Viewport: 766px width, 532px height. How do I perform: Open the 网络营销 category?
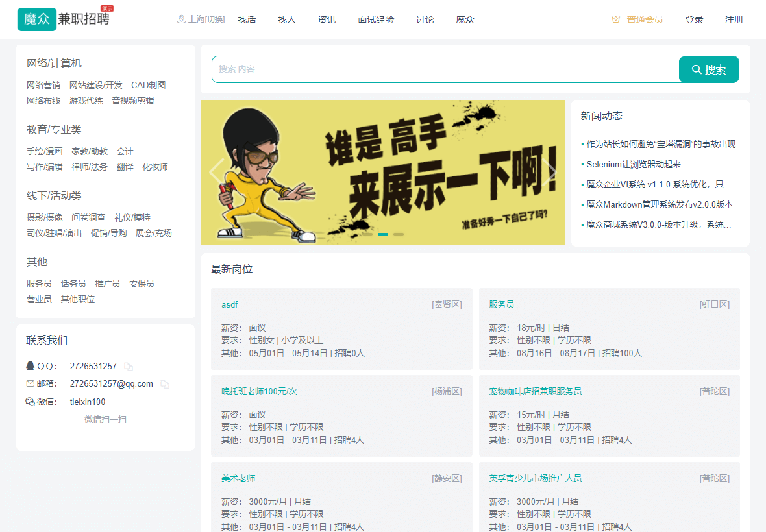pos(43,86)
